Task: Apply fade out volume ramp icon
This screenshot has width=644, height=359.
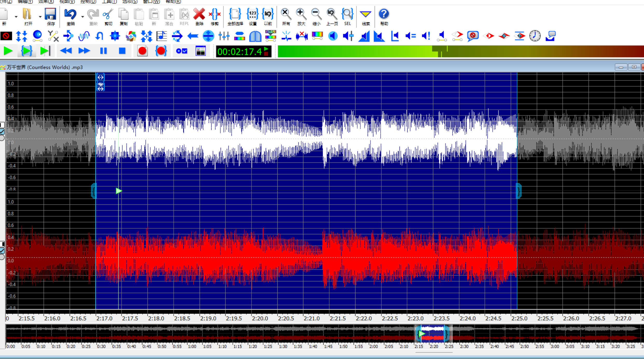Action: tap(379, 36)
